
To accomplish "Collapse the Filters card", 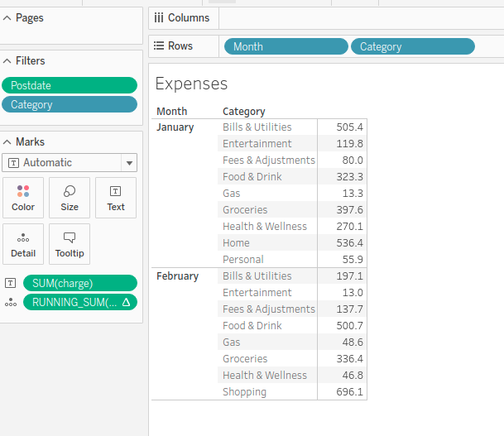I will click(x=7, y=61).
